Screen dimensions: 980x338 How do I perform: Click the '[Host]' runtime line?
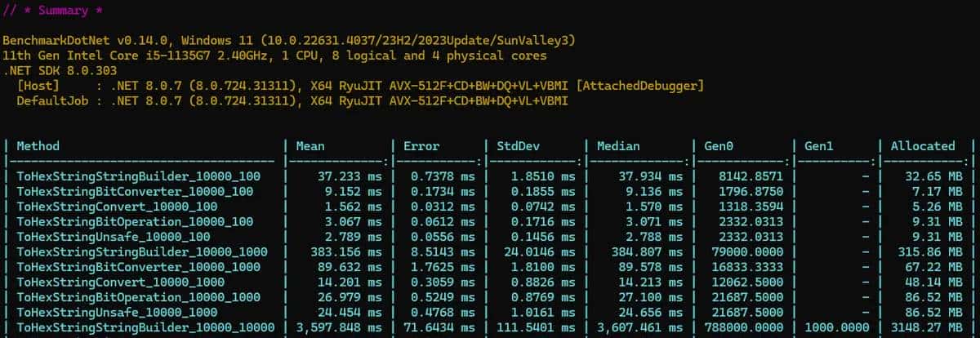coord(360,86)
